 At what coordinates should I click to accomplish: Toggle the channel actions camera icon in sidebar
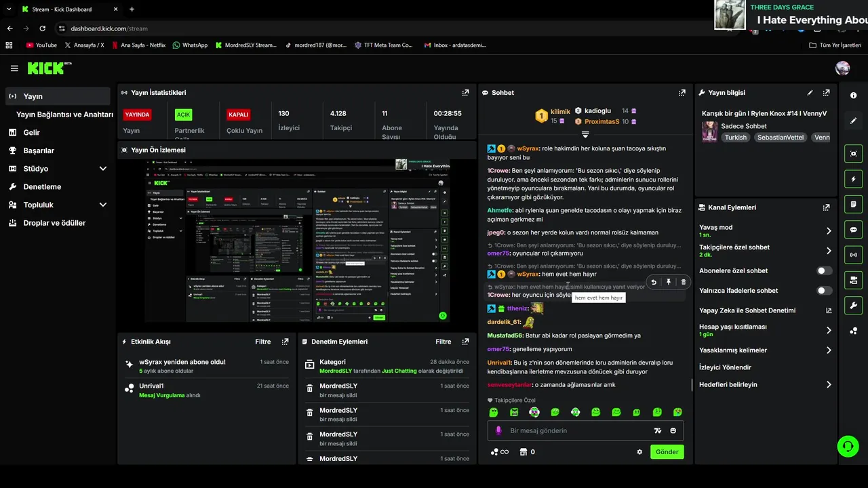(x=854, y=280)
